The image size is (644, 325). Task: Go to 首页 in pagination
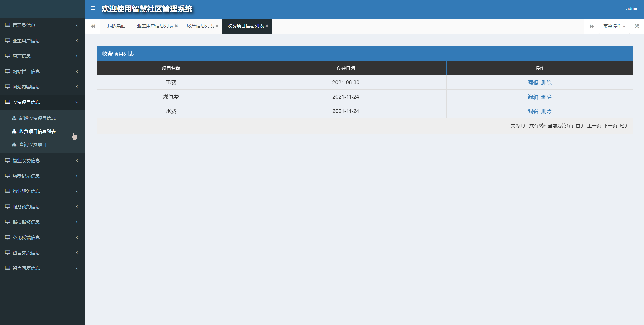point(580,126)
